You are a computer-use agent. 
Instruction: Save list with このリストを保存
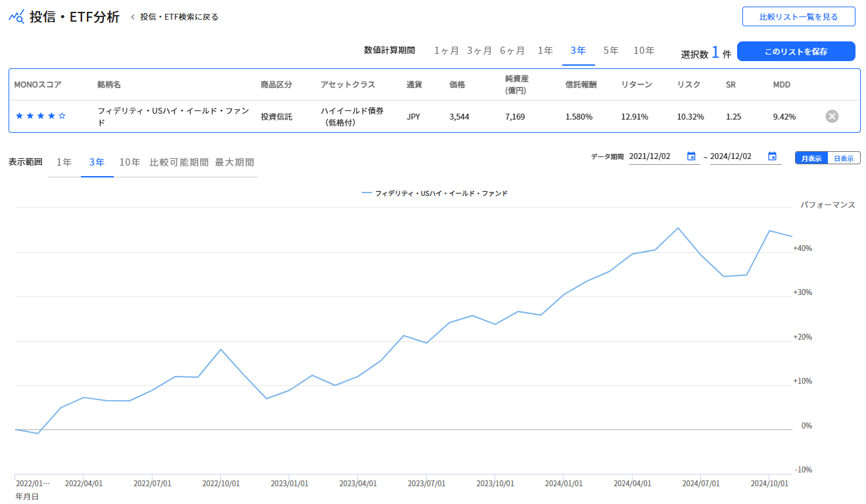pos(796,51)
